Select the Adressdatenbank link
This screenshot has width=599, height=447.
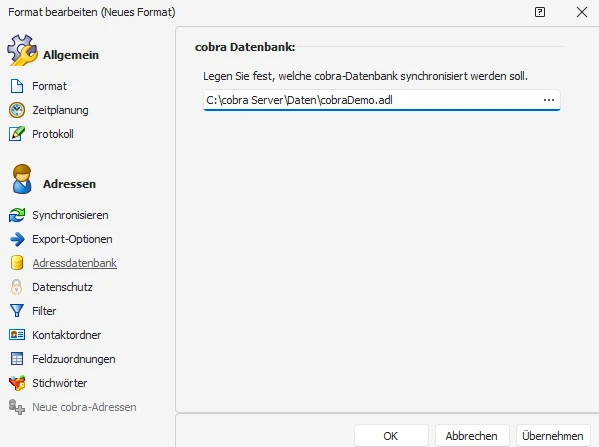click(x=74, y=263)
